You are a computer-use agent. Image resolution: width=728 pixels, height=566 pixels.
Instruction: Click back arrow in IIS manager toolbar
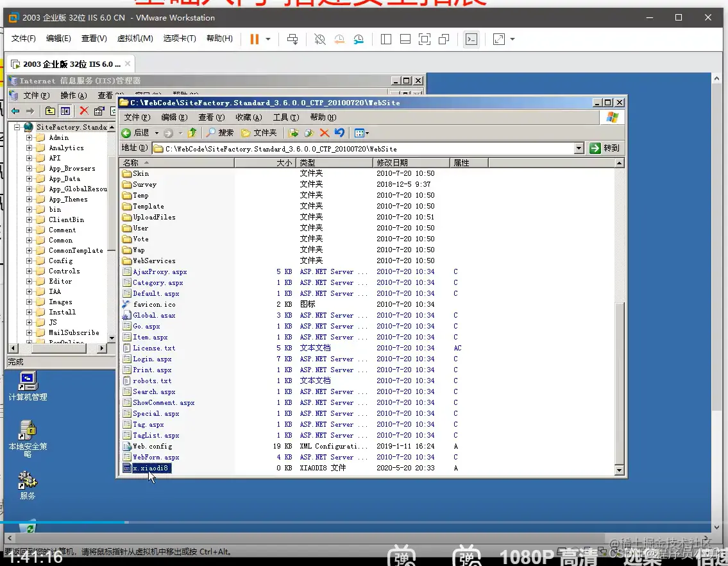click(15, 111)
